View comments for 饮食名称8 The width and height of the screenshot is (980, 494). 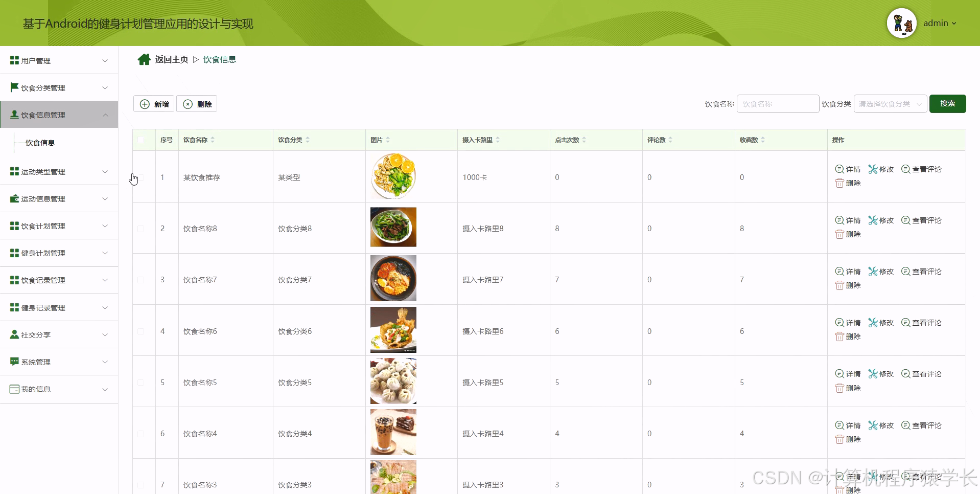click(x=921, y=220)
